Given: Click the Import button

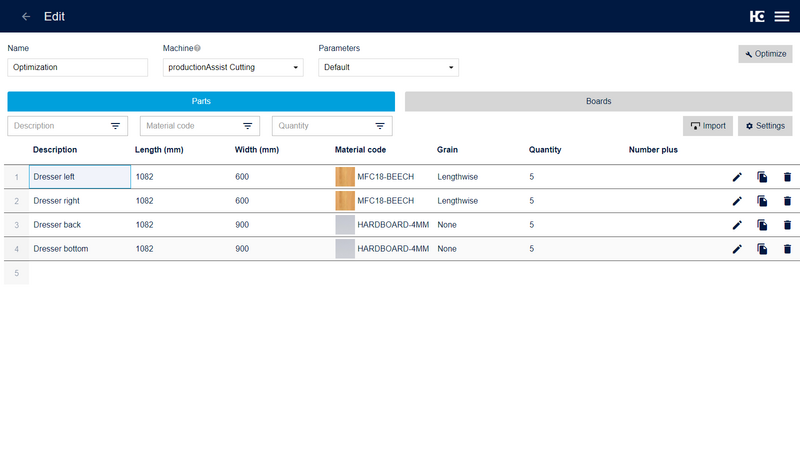Looking at the screenshot, I should coord(708,126).
